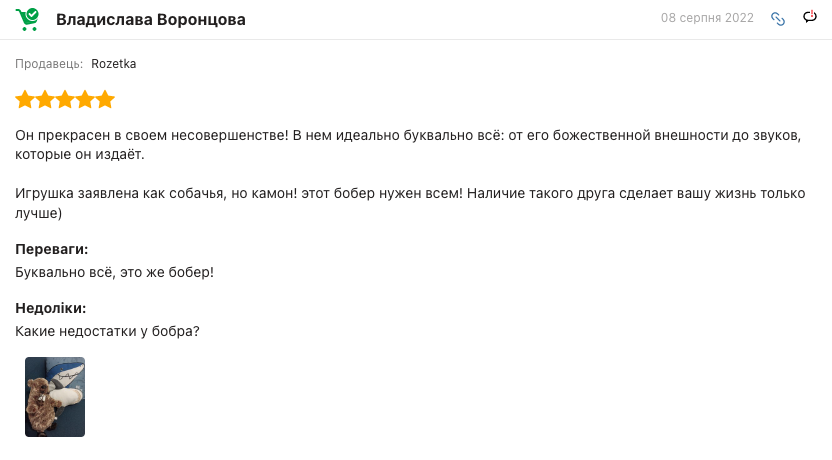Viewport: 832px width, 460px height.
Task: Click the Недоліки heading
Action: (x=50, y=308)
